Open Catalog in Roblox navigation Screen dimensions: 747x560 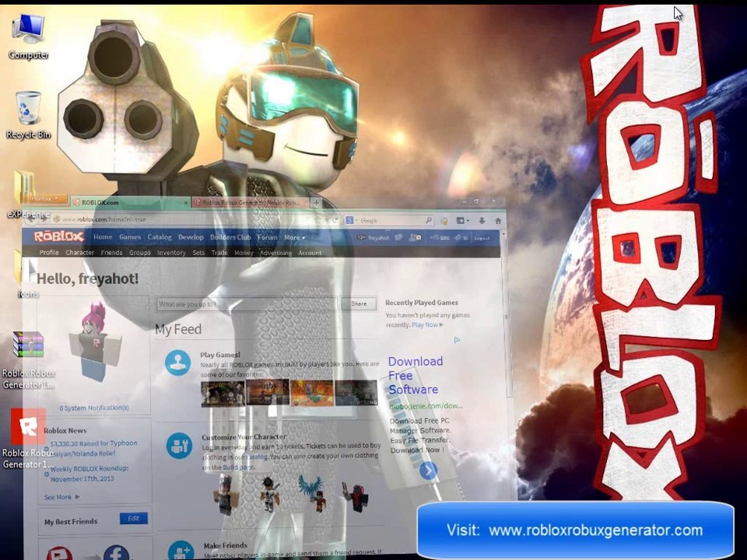tap(159, 236)
